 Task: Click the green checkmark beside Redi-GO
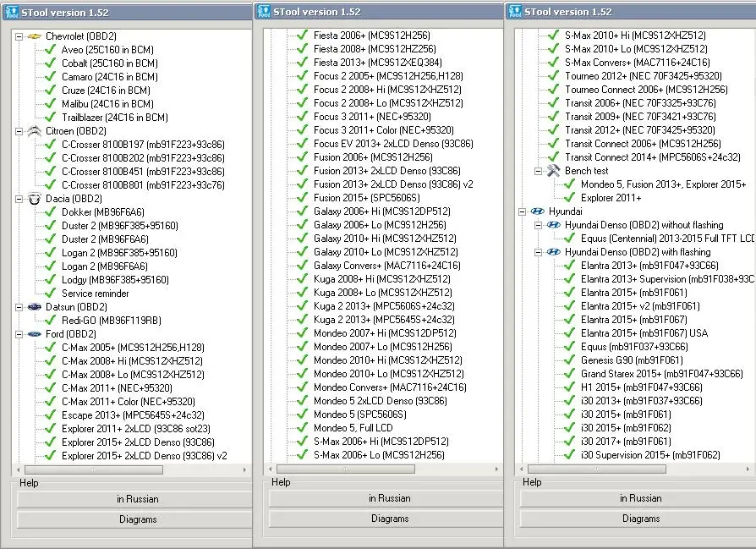click(50, 321)
